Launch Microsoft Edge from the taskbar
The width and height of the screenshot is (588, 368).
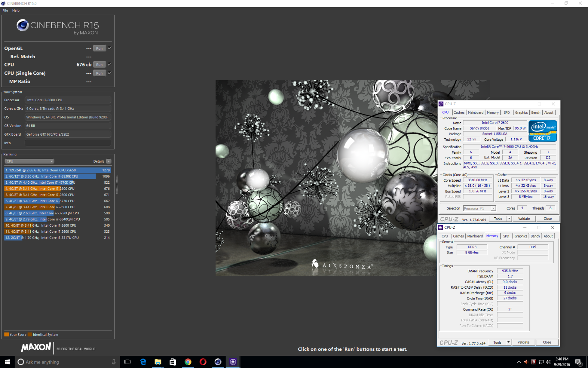tap(143, 362)
